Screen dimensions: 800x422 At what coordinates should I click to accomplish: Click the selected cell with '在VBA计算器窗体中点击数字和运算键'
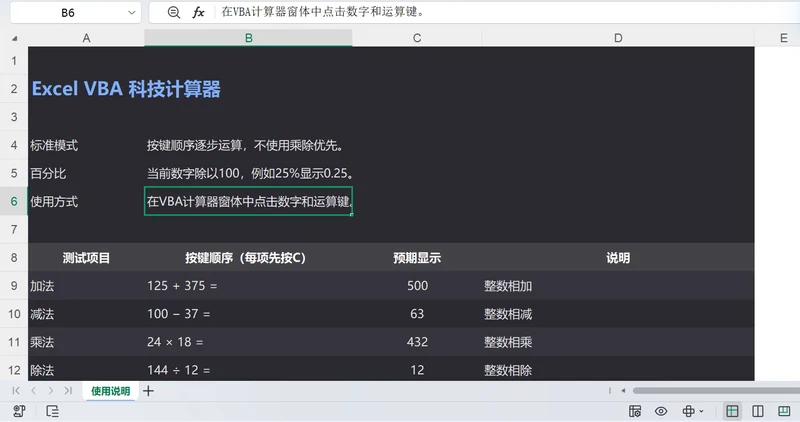(x=248, y=202)
